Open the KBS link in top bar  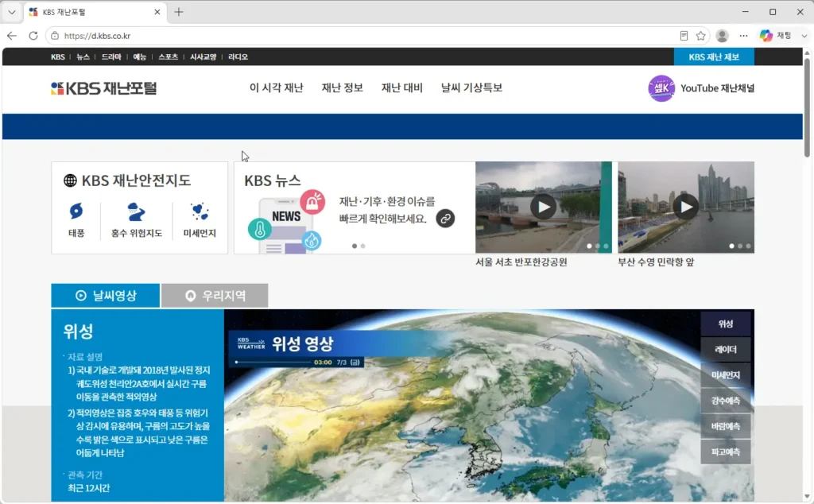[57, 56]
